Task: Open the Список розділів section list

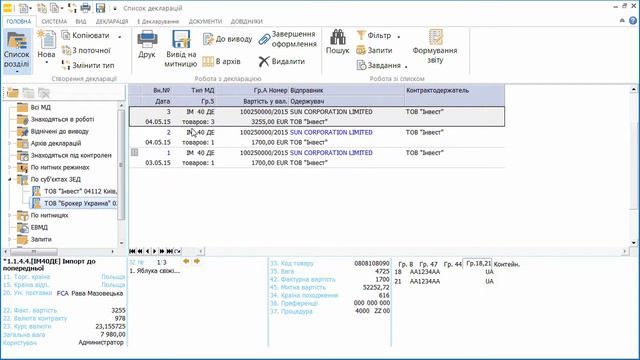Action: point(17,51)
